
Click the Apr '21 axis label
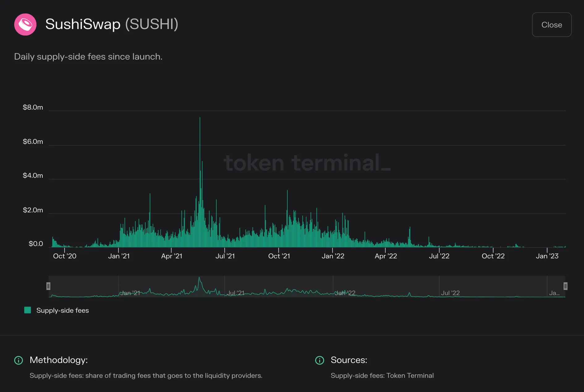tap(172, 256)
